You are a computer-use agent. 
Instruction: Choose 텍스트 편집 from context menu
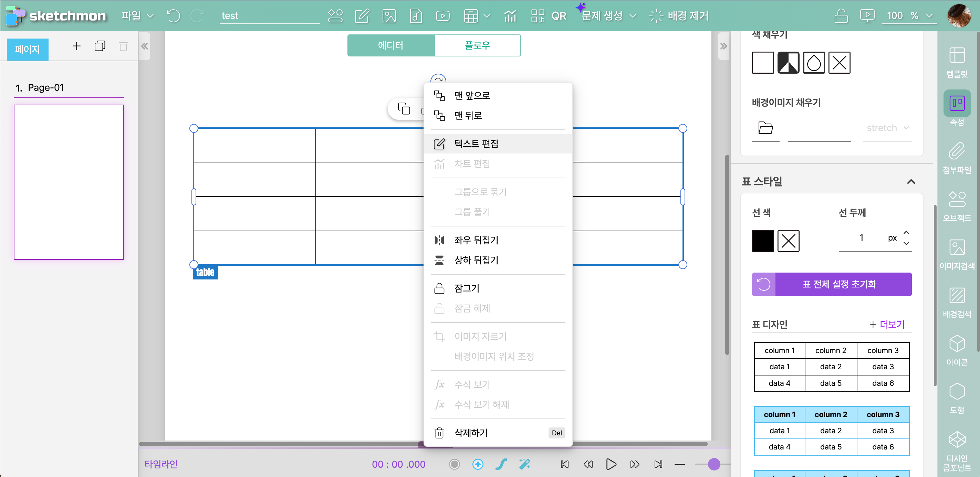[476, 144]
